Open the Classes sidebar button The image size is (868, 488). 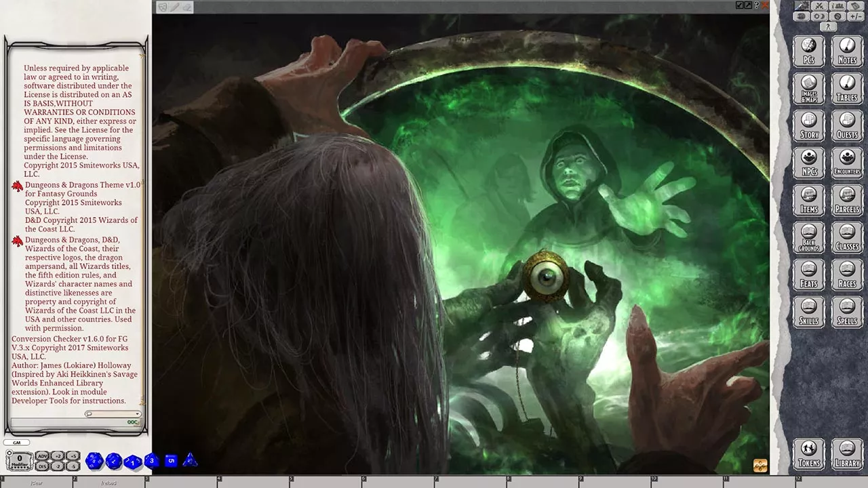pyautogui.click(x=847, y=238)
